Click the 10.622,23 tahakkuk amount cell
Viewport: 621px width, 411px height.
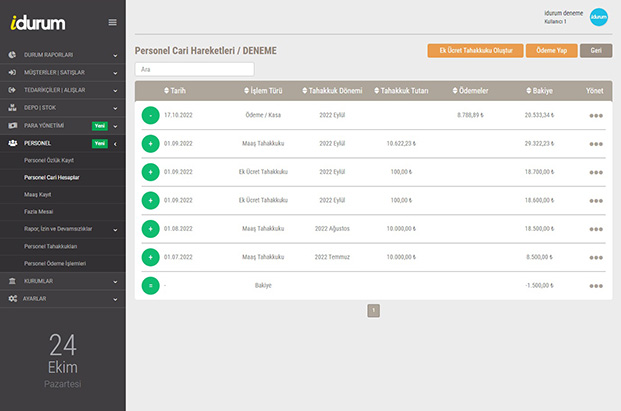401,143
